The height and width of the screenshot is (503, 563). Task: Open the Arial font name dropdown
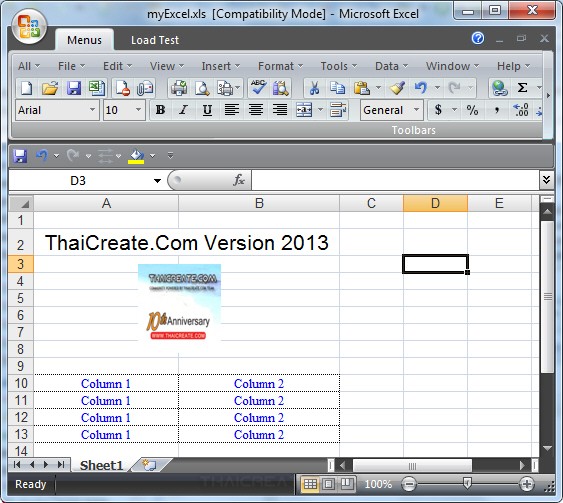(x=92, y=110)
